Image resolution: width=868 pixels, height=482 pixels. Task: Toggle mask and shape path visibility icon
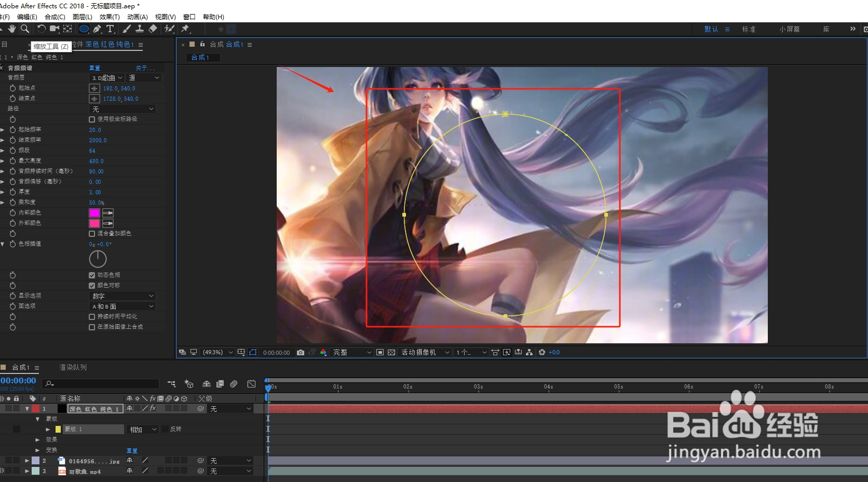tap(253, 352)
